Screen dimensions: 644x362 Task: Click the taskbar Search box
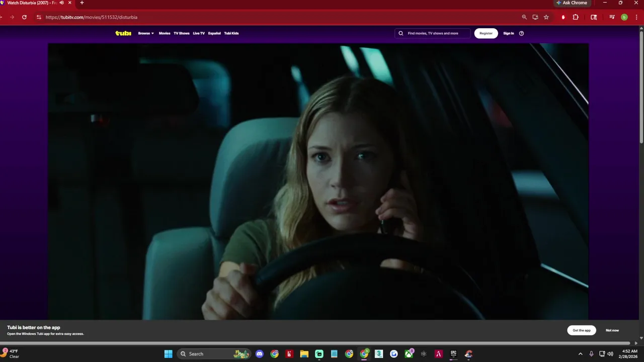[x=215, y=354]
